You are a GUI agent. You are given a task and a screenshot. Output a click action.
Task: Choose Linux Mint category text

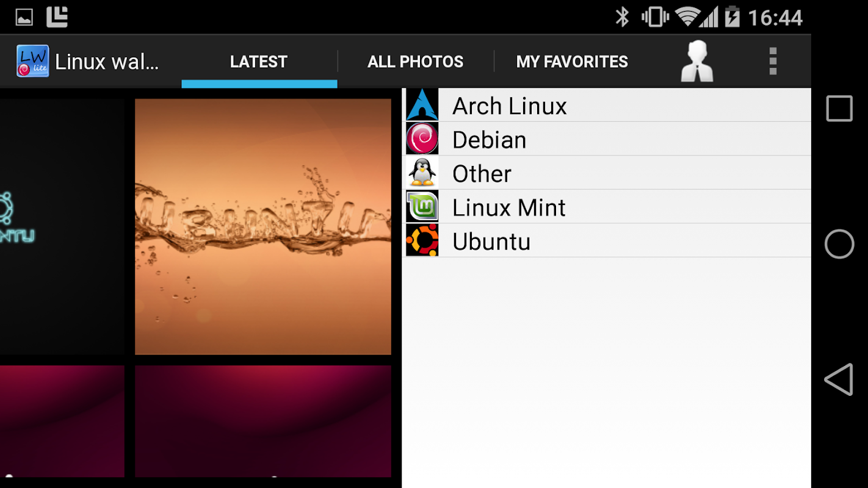(508, 208)
